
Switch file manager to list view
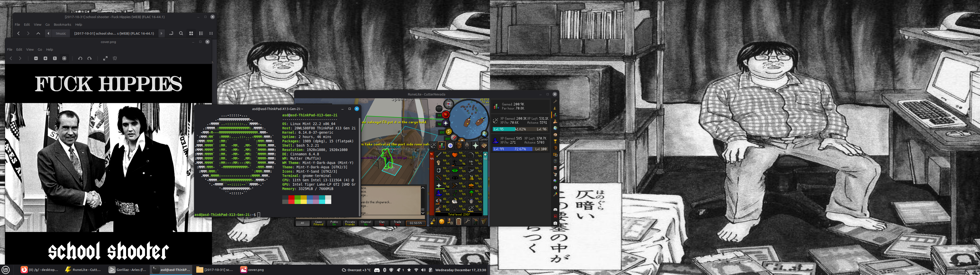coord(201,33)
